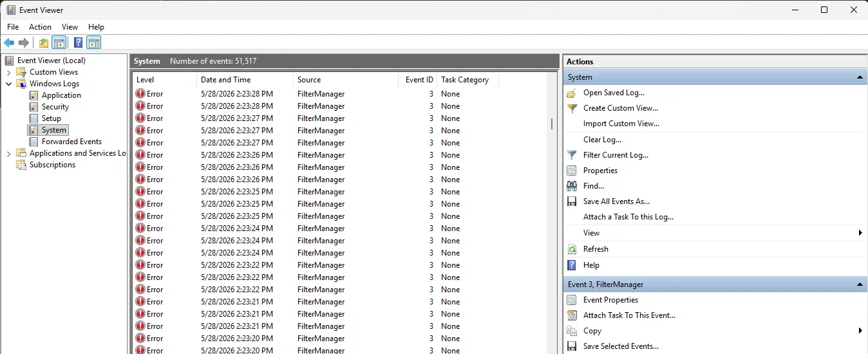This screenshot has width=868, height=354.
Task: Click the Copy icon in Actions pane
Action: point(572,331)
